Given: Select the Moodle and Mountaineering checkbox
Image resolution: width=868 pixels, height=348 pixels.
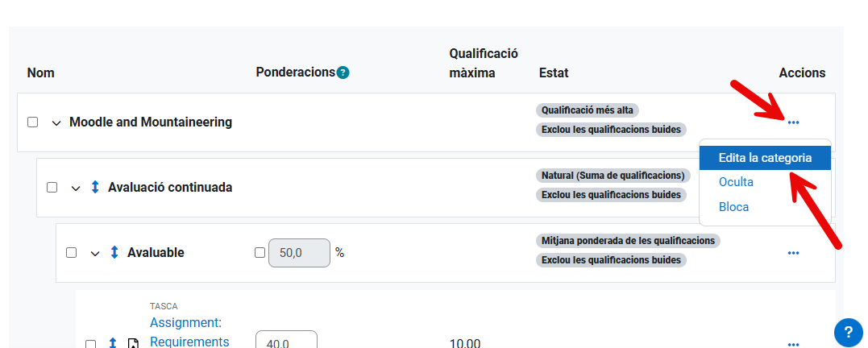Looking at the screenshot, I should pyautogui.click(x=33, y=122).
